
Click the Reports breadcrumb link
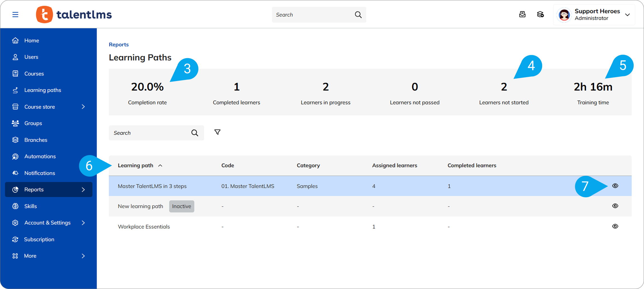click(119, 44)
